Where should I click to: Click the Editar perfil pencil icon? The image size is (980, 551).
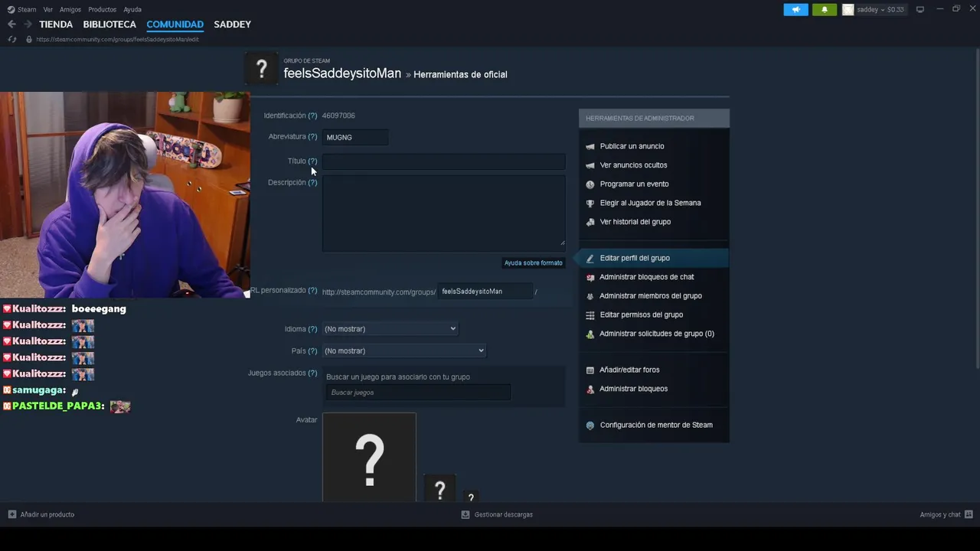[x=590, y=258]
